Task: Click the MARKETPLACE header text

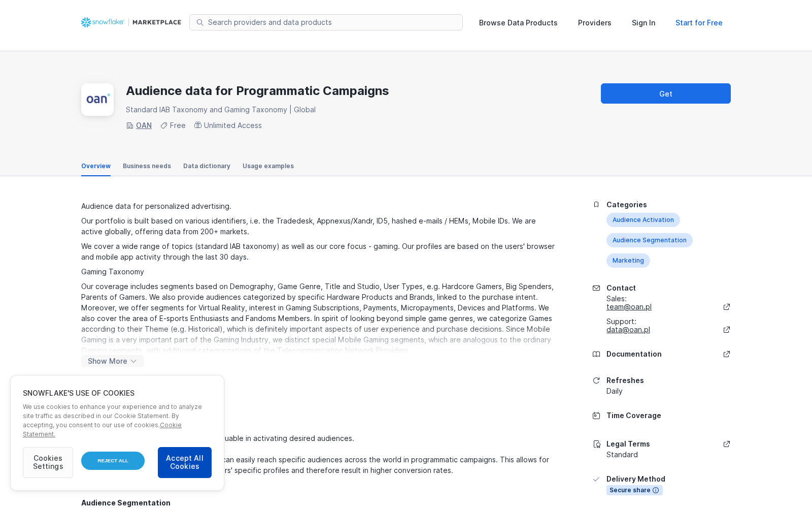Action: click(157, 22)
